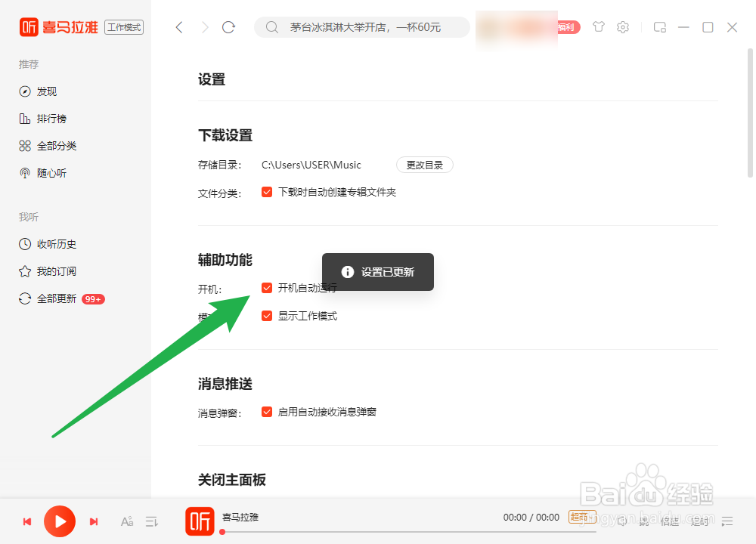Open the skin/theme t-shirt icon

pyautogui.click(x=598, y=26)
